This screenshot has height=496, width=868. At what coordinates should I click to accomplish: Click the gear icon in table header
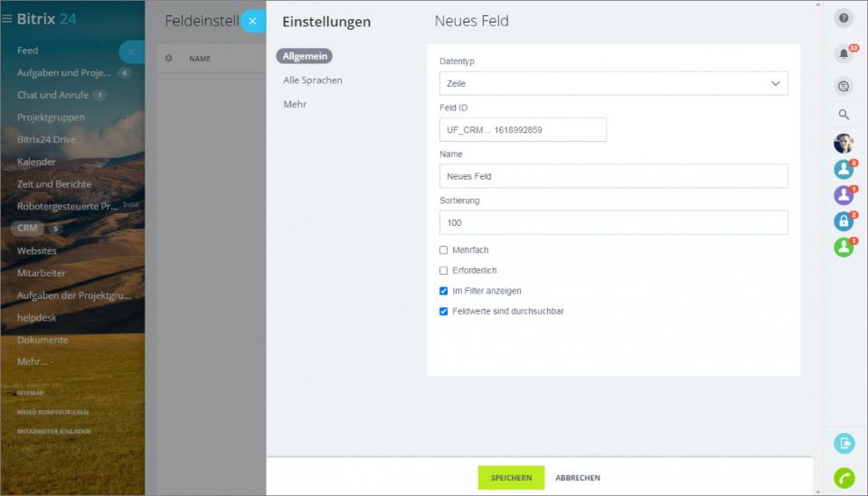pyautogui.click(x=168, y=59)
